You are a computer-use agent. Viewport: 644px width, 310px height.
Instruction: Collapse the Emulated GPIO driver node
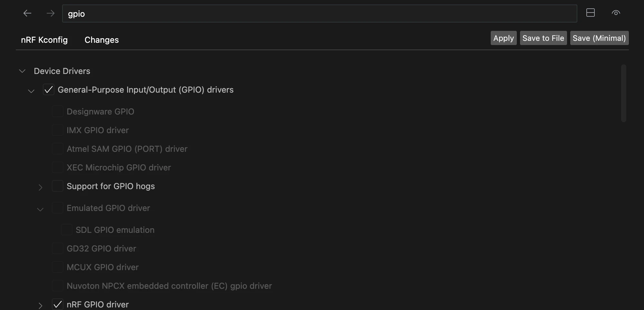click(40, 209)
